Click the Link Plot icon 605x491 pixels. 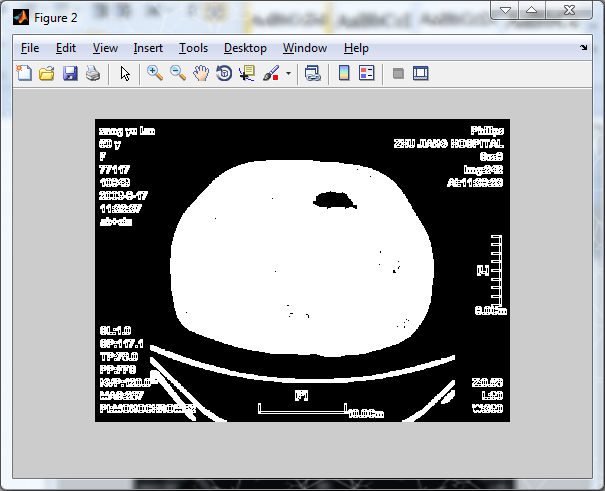tap(313, 73)
